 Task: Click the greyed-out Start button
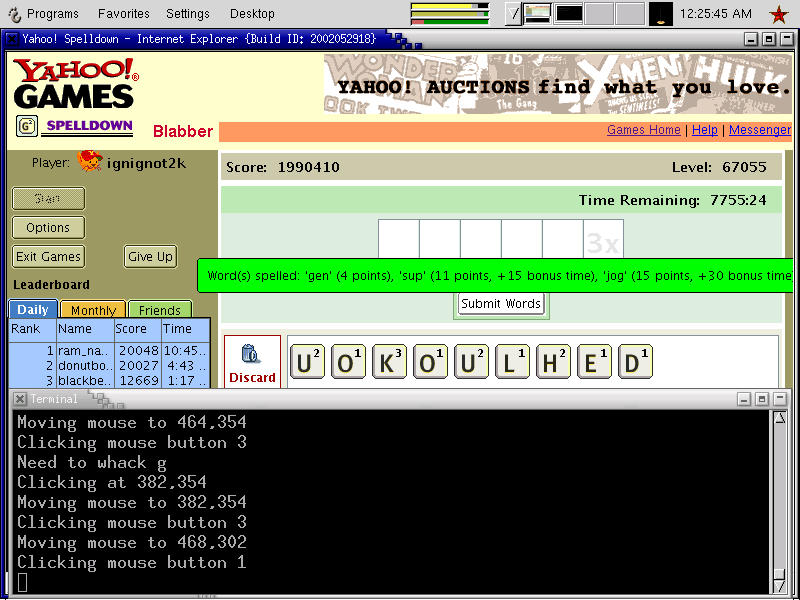click(x=48, y=198)
